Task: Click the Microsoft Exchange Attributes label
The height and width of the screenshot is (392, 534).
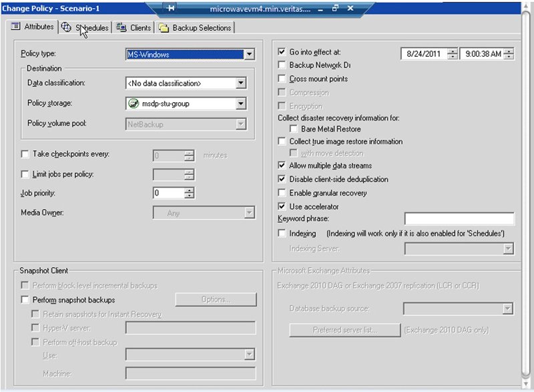Action: click(324, 270)
